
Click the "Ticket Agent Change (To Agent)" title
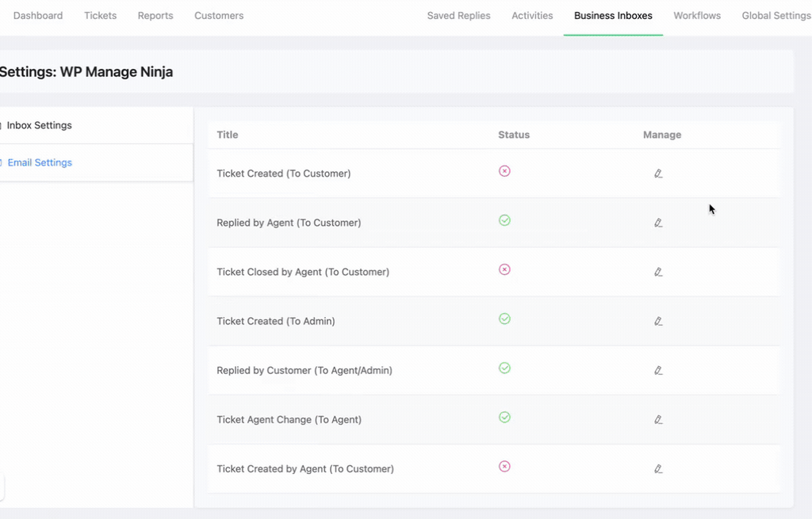[289, 419]
